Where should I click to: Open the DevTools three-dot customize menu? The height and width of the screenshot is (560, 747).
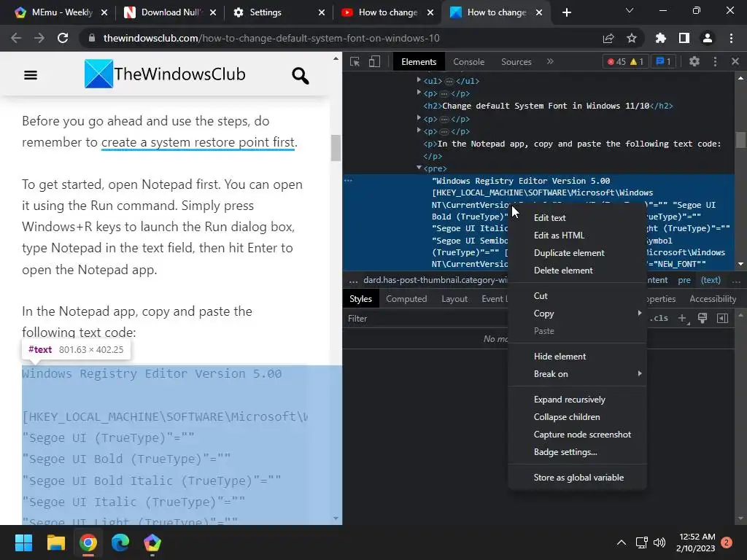[x=715, y=61]
